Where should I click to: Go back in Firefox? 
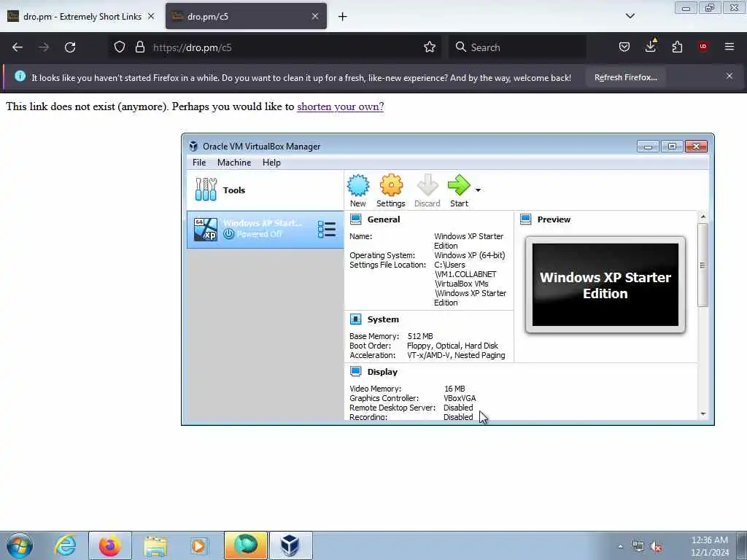18,47
